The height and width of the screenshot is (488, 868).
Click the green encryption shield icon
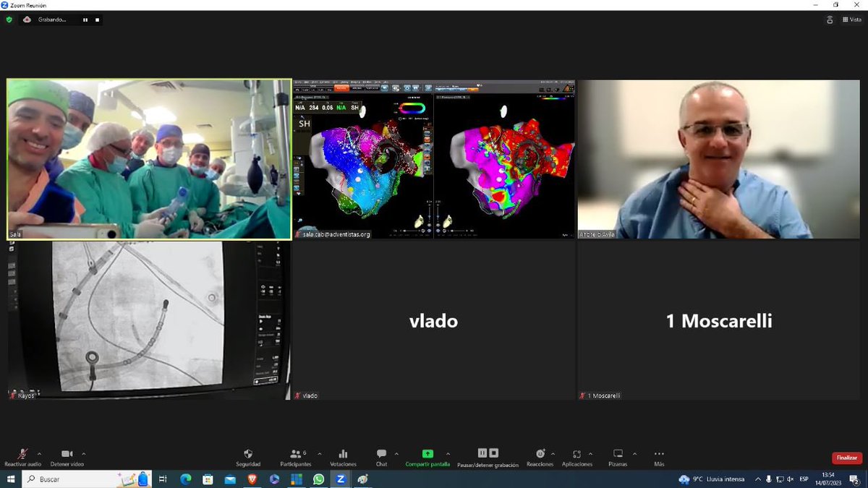[x=9, y=20]
